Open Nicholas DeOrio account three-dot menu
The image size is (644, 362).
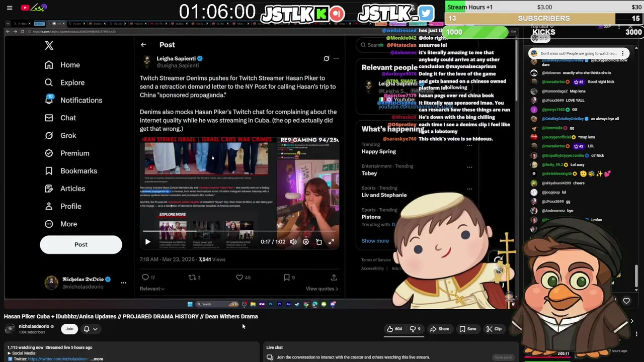pos(123,283)
